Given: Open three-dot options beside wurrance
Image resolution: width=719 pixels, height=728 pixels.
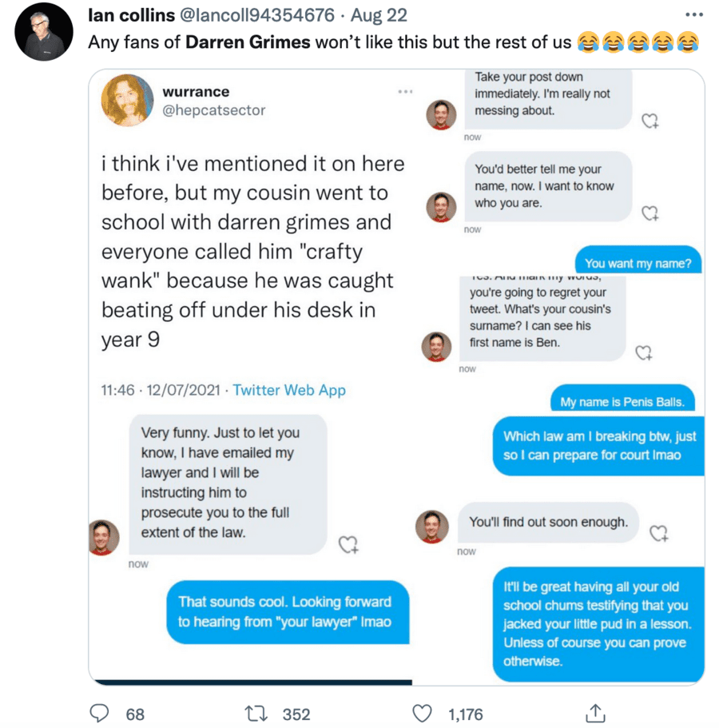Looking at the screenshot, I should (x=405, y=92).
